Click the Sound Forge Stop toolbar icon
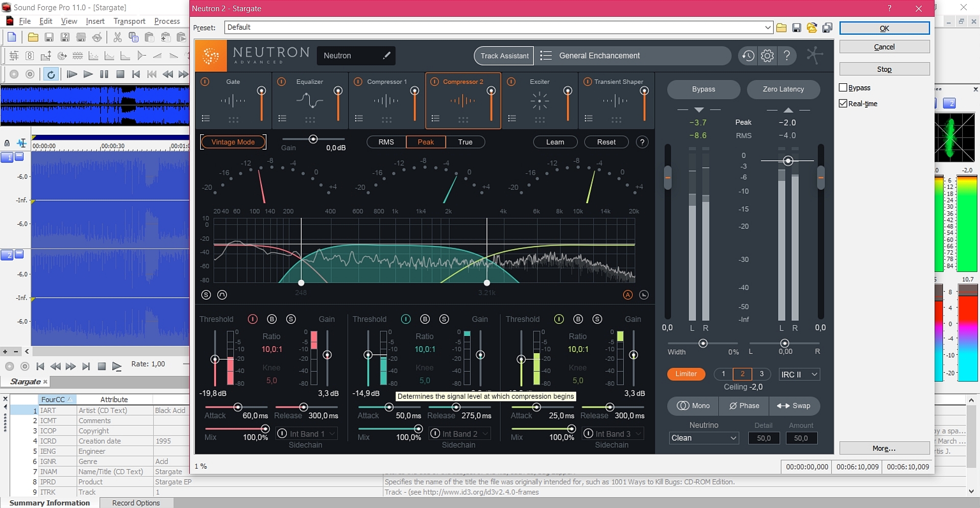This screenshot has height=508, width=980. pyautogui.click(x=120, y=74)
